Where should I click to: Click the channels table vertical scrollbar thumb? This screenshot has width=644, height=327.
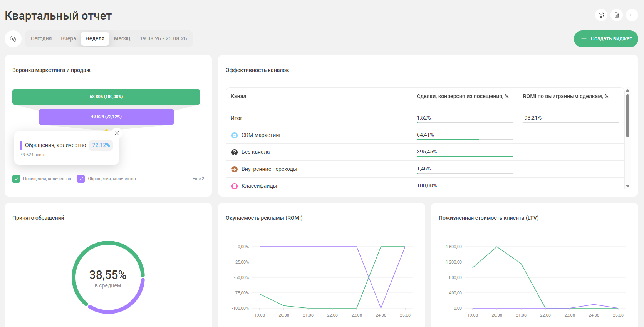pyautogui.click(x=627, y=115)
